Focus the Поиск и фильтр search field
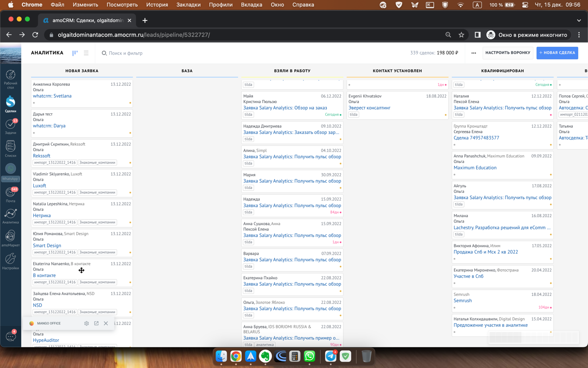The image size is (588, 368). pyautogui.click(x=126, y=53)
